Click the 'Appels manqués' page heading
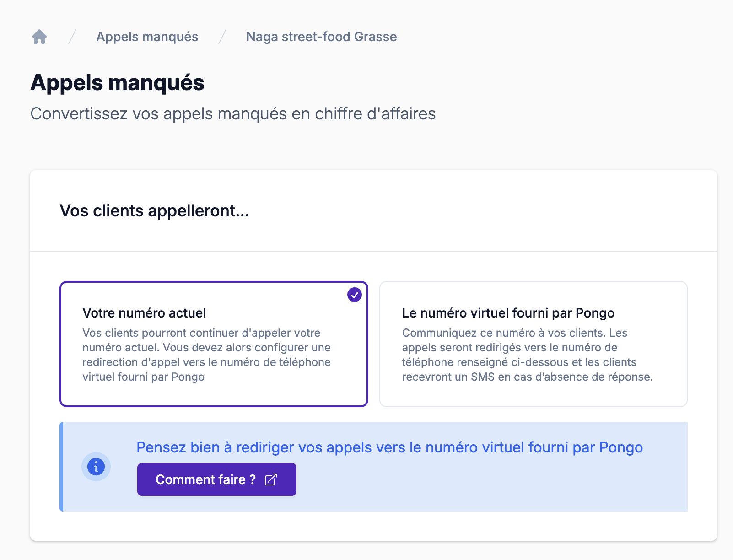The image size is (733, 560). pyautogui.click(x=117, y=83)
